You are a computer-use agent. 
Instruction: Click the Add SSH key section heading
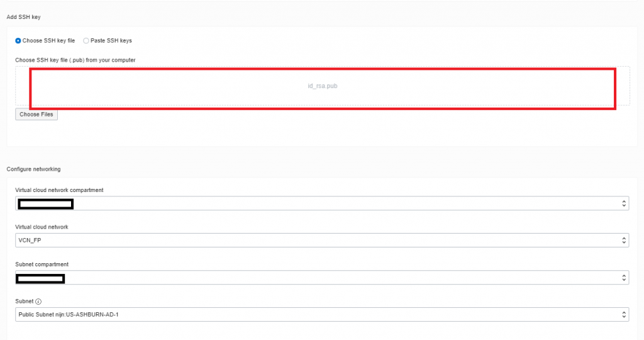[x=23, y=17]
